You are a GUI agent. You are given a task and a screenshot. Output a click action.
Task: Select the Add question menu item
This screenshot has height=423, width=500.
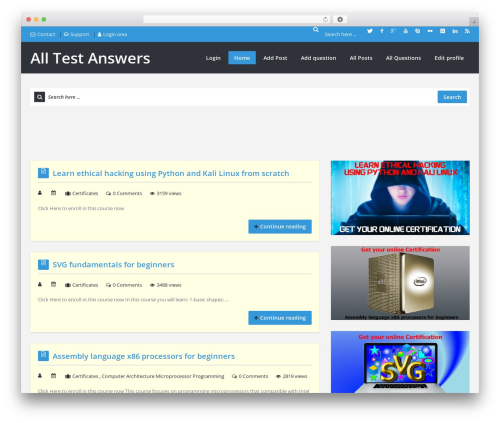[318, 58]
